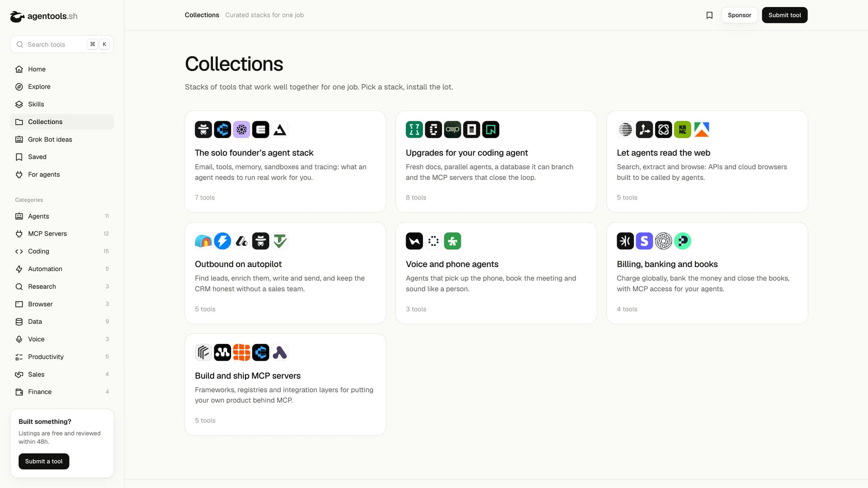The height and width of the screenshot is (488, 868).
Task: Click rainbow arch icon in Outbound on autopilot
Action: tap(203, 241)
